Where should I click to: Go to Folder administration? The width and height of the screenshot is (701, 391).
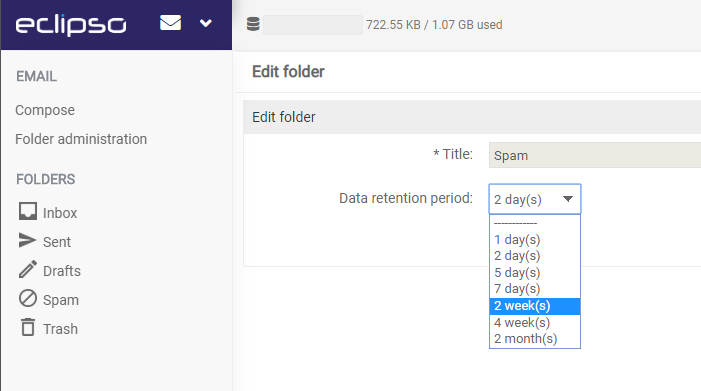click(81, 139)
